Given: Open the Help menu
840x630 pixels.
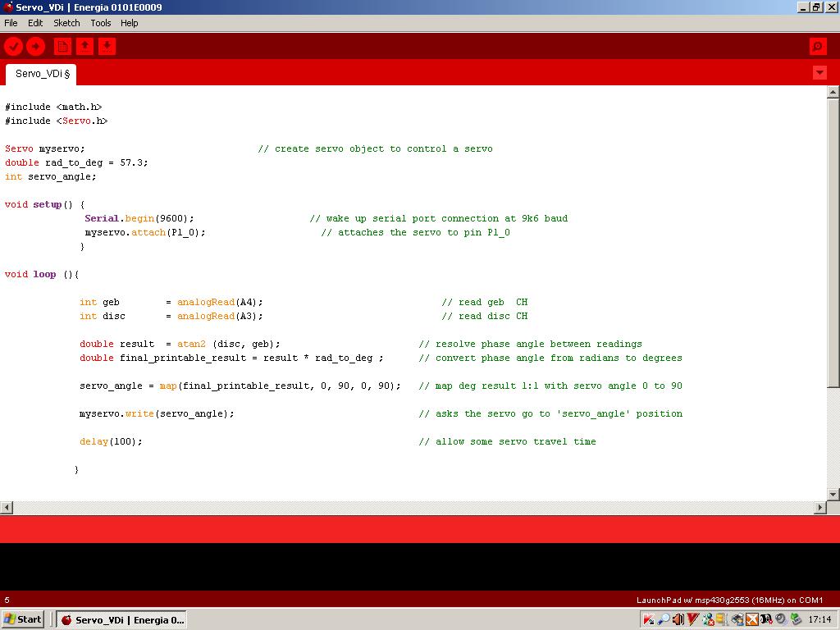Looking at the screenshot, I should tap(130, 23).
